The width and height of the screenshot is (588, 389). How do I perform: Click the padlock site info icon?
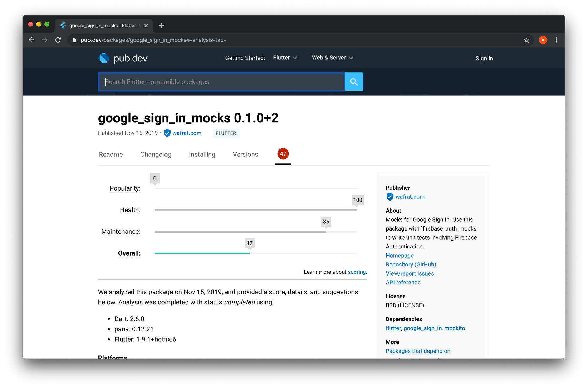click(74, 40)
